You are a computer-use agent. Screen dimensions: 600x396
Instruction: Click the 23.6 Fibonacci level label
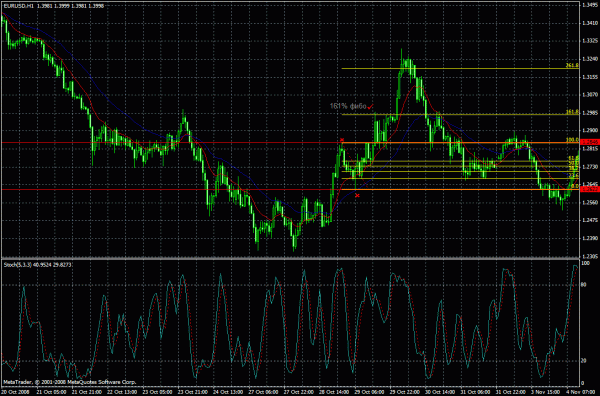point(573,176)
